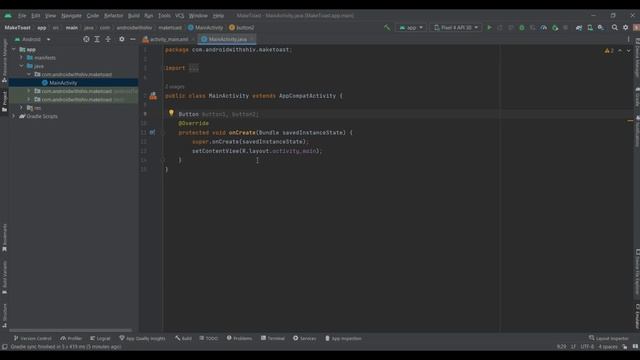Viewport: 640px width, 360px height.
Task: Click the stop icon in run toolbar
Action: (x=565, y=28)
